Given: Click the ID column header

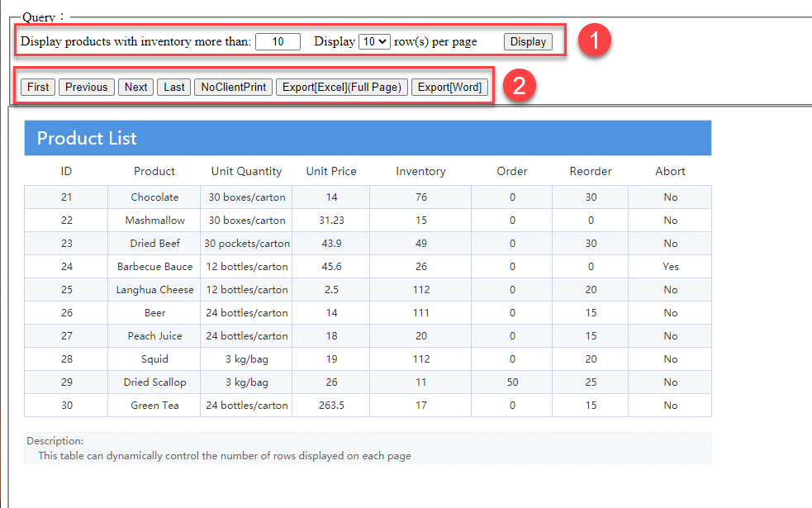Looking at the screenshot, I should pyautogui.click(x=66, y=171).
